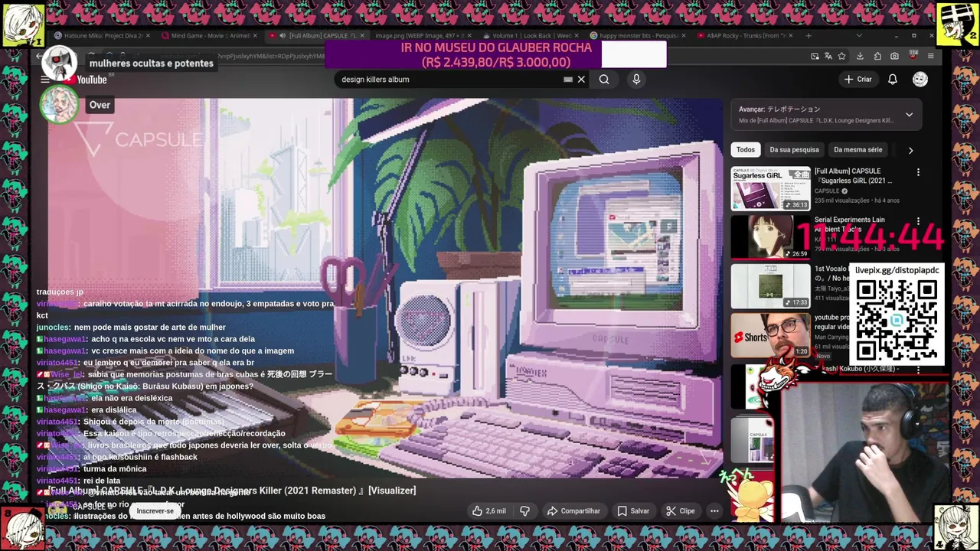Switch to Volume 1 Look Back tab
The width and height of the screenshot is (980, 551).
coord(528,36)
